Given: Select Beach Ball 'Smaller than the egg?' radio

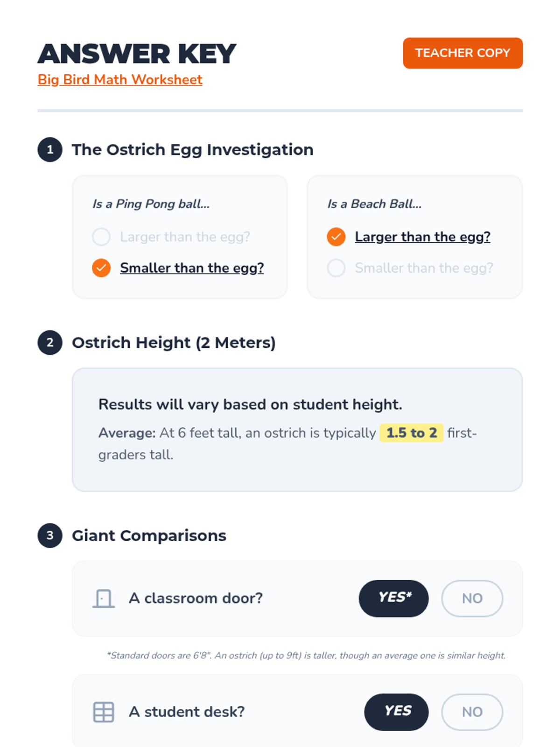Looking at the screenshot, I should tap(336, 268).
